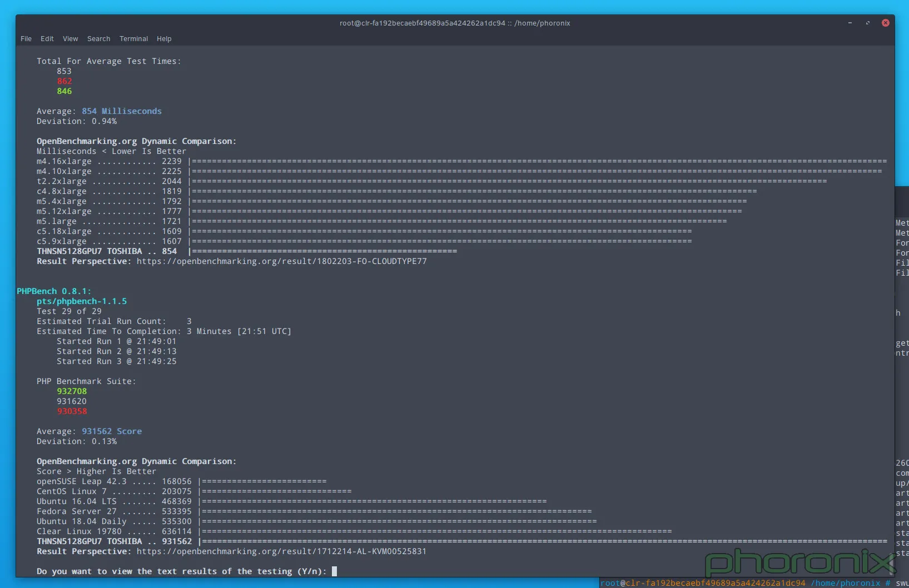
Task: Open the Help menu
Action: tap(164, 39)
